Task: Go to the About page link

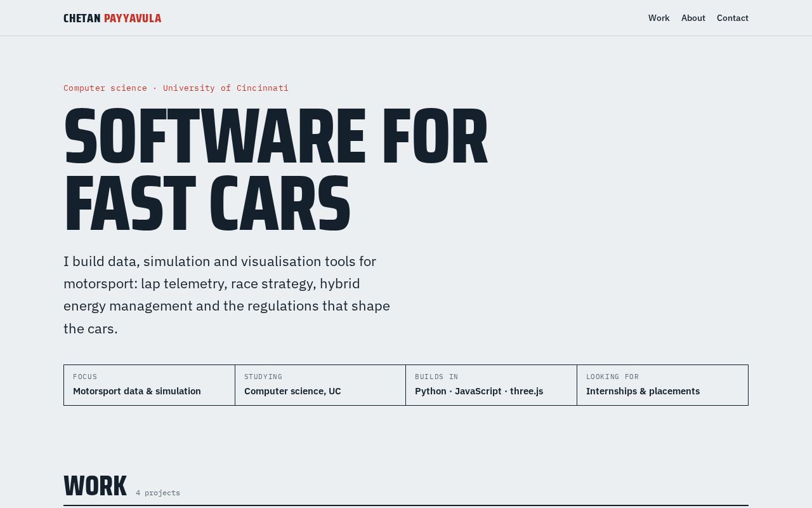Action: (x=693, y=18)
